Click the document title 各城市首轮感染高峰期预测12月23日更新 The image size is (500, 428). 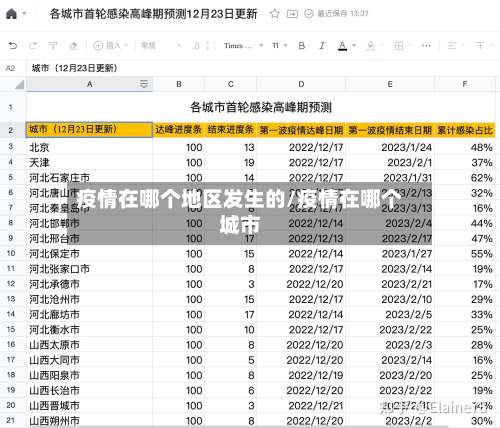[153, 14]
